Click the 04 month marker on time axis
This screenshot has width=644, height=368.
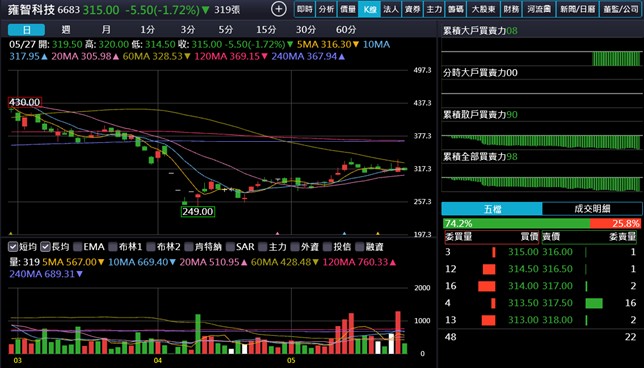158,361
